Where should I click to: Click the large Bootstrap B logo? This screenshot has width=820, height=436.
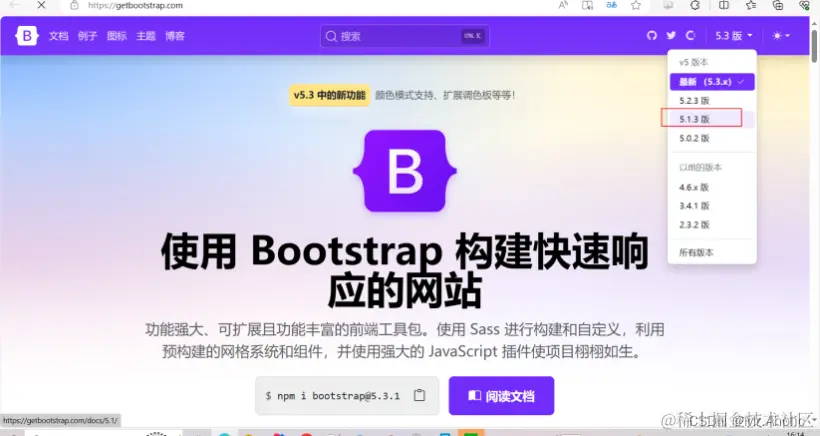pos(405,171)
